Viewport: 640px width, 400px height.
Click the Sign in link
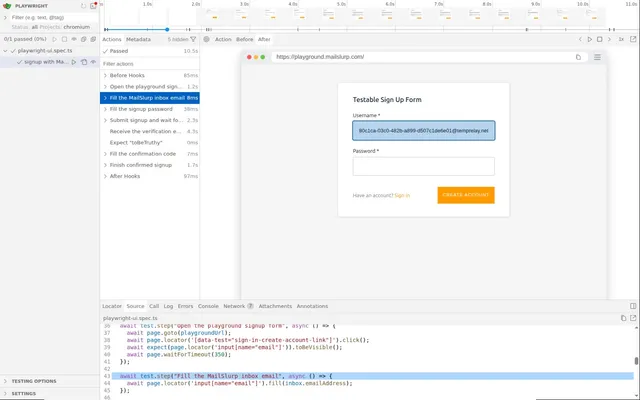pos(402,196)
